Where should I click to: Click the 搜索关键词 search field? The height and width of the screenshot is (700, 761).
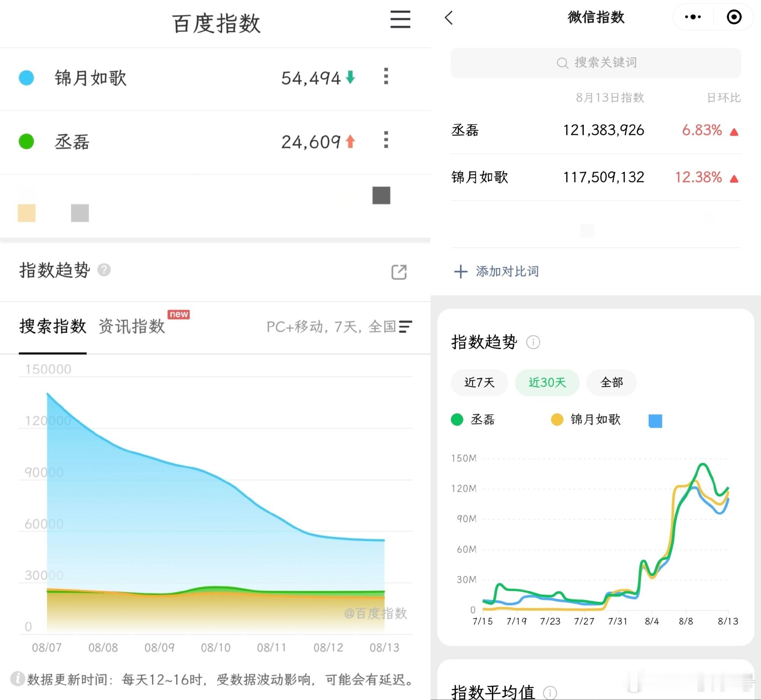tap(595, 63)
